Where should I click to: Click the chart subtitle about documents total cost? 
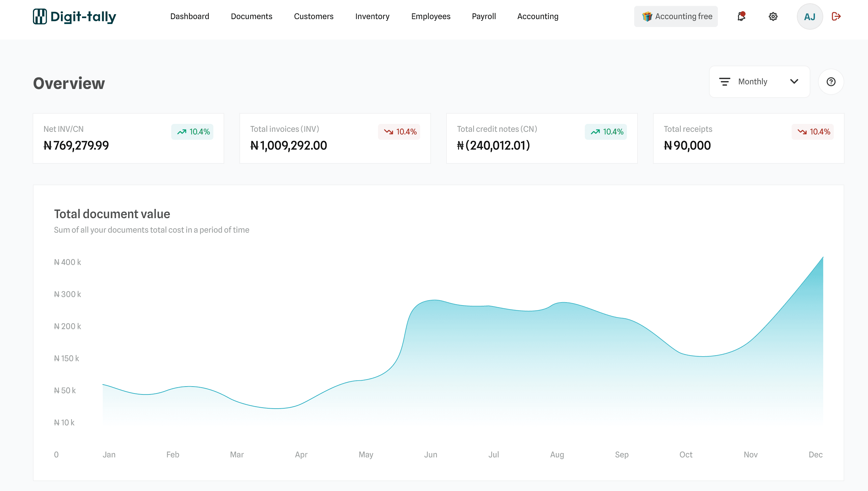[151, 230]
